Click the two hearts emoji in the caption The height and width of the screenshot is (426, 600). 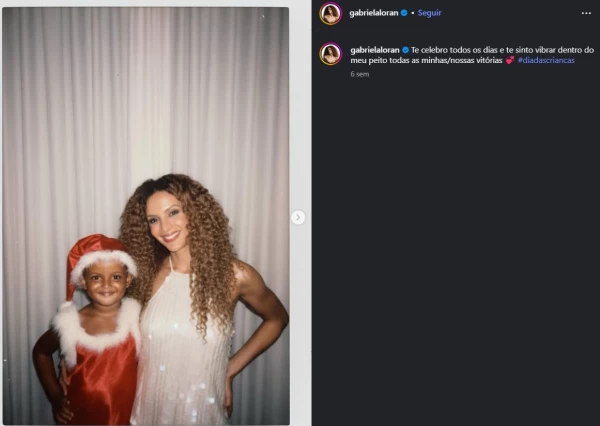click(x=510, y=60)
